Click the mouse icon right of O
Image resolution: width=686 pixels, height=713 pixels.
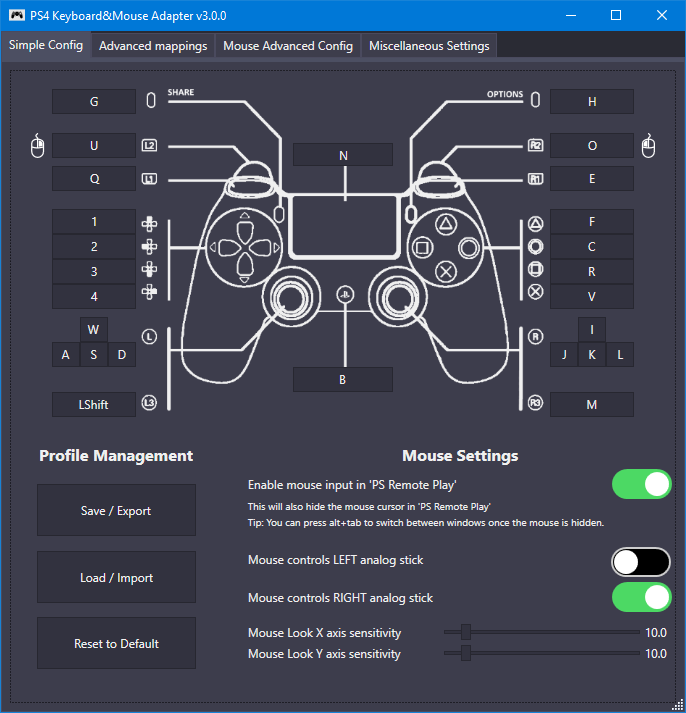pos(648,146)
